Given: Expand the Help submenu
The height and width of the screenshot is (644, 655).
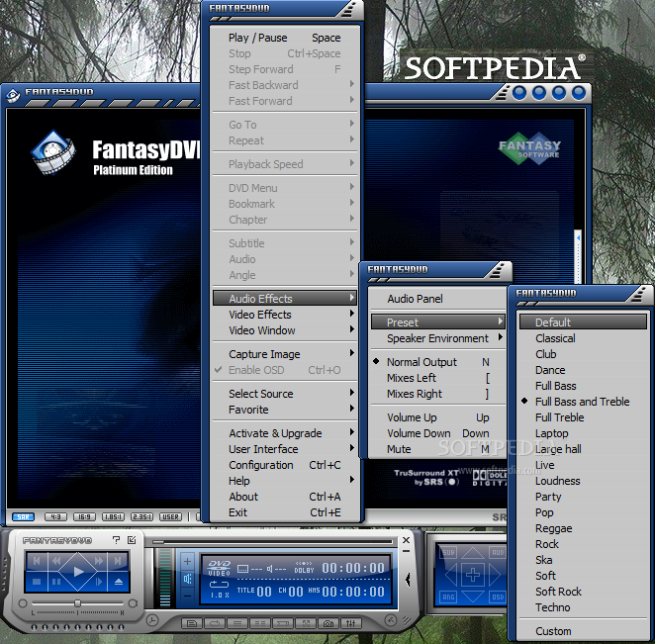Looking at the screenshot, I should coord(285,481).
